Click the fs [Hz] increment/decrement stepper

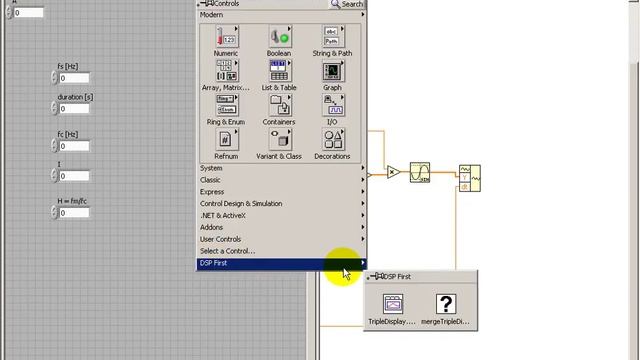point(54,78)
